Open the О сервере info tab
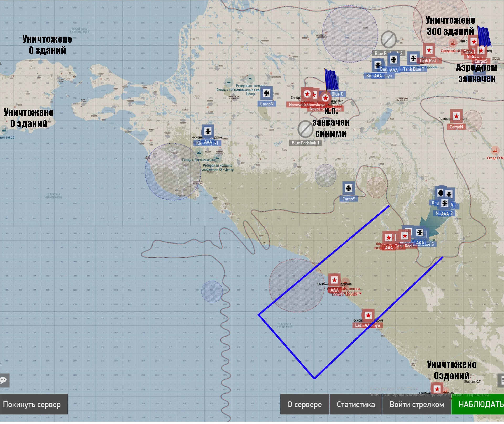The width and height of the screenshot is (504, 424). click(304, 405)
